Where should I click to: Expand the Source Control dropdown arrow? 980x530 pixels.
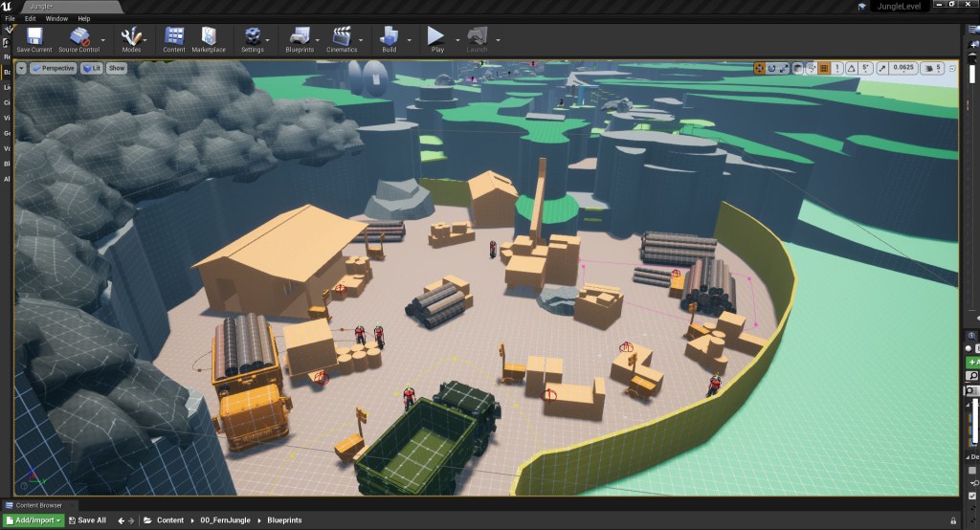click(102, 41)
